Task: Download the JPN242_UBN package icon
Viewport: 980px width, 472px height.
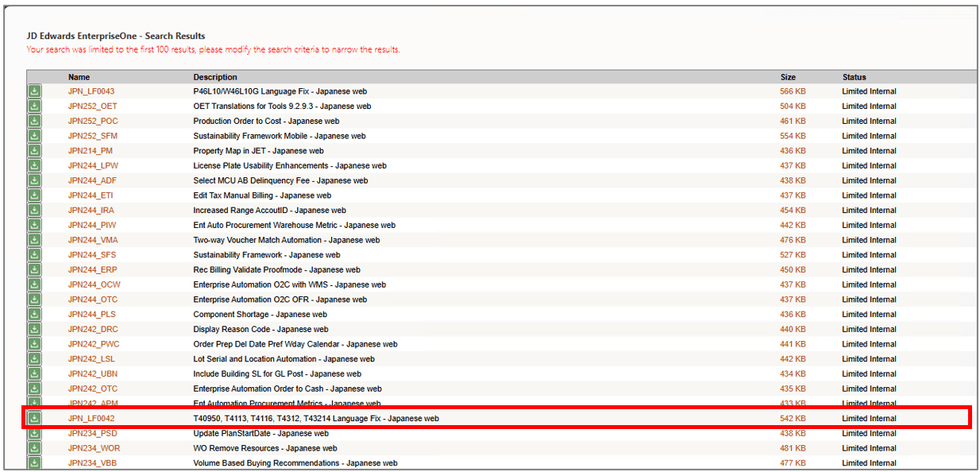Action: (34, 373)
